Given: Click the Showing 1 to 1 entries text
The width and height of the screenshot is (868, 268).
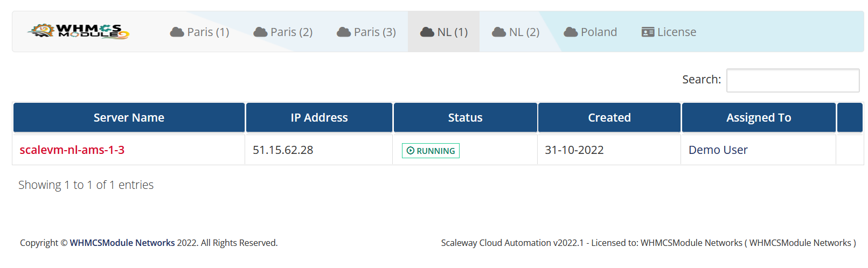Looking at the screenshot, I should [86, 185].
